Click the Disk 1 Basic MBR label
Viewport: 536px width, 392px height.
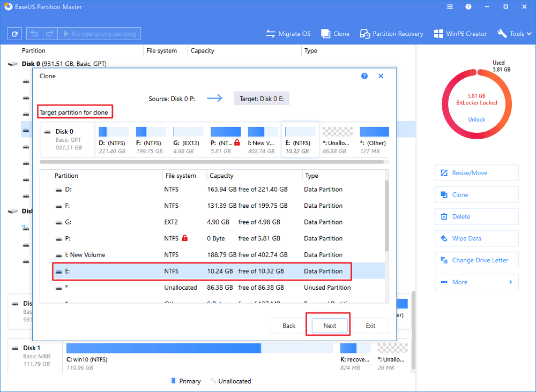click(x=36, y=356)
